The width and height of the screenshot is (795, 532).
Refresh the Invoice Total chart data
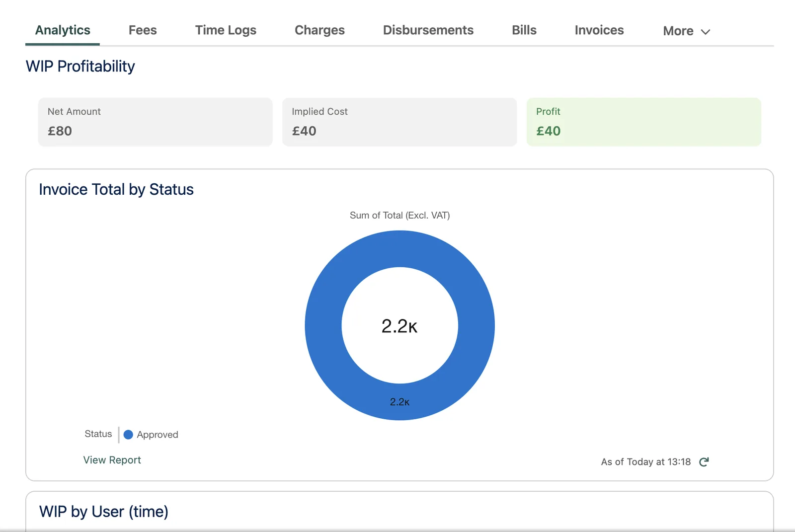tap(704, 462)
